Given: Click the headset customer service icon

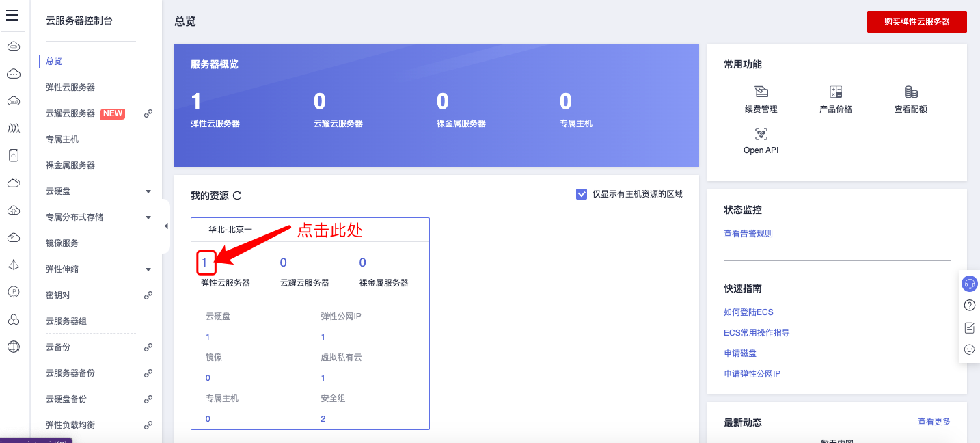Looking at the screenshot, I should [969, 283].
